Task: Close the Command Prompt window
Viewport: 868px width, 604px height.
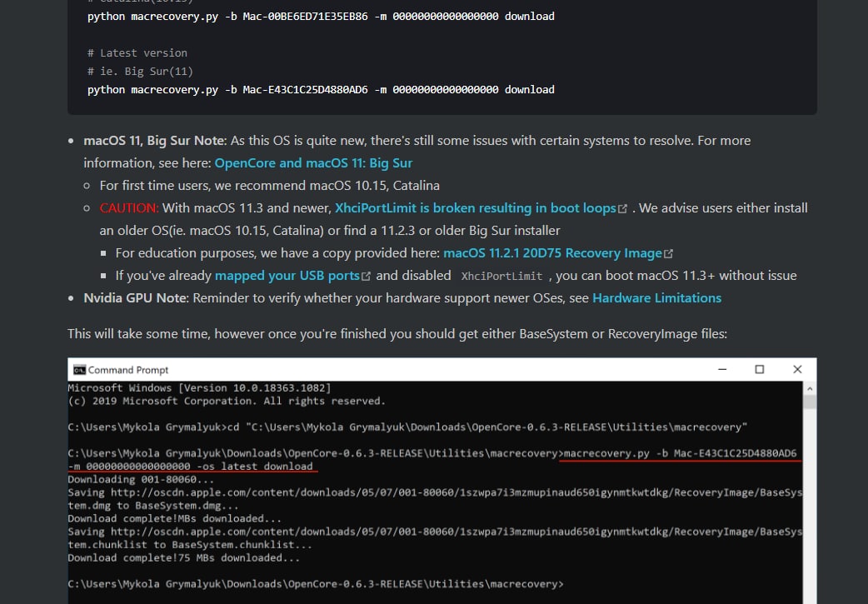Action: click(797, 369)
